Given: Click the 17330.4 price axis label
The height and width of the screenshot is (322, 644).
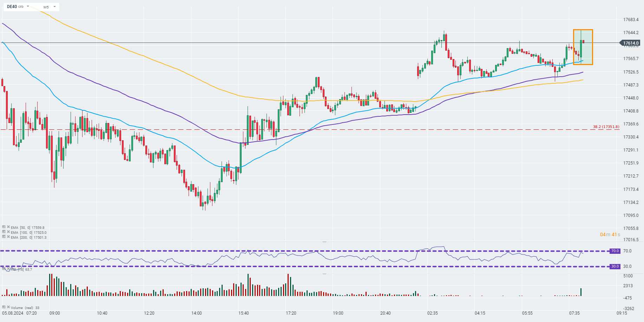Looking at the screenshot, I should [x=631, y=137].
